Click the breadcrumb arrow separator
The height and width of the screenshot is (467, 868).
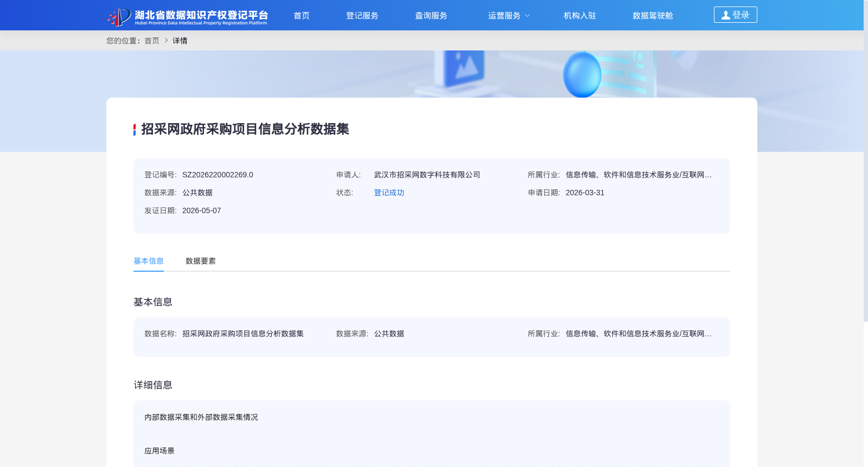coord(166,41)
